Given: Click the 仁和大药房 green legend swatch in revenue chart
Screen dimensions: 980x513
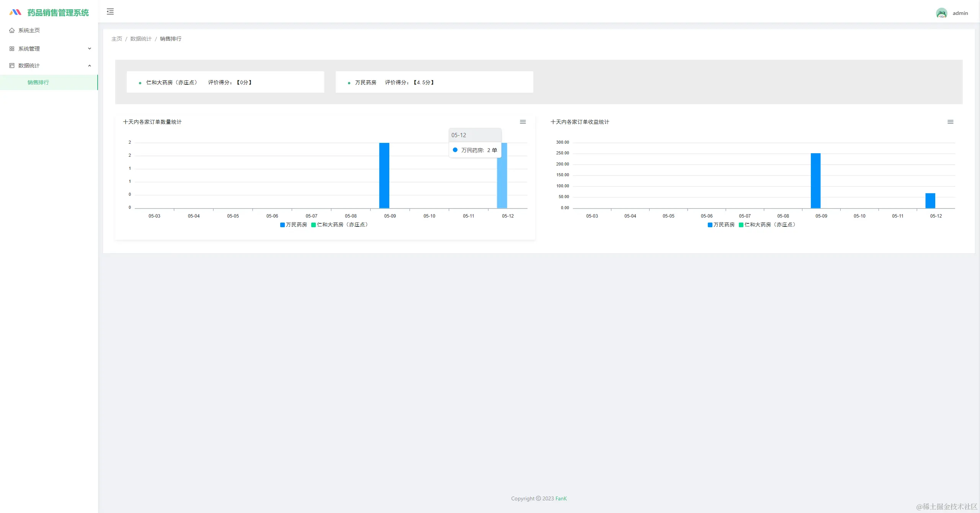Looking at the screenshot, I should (741, 225).
